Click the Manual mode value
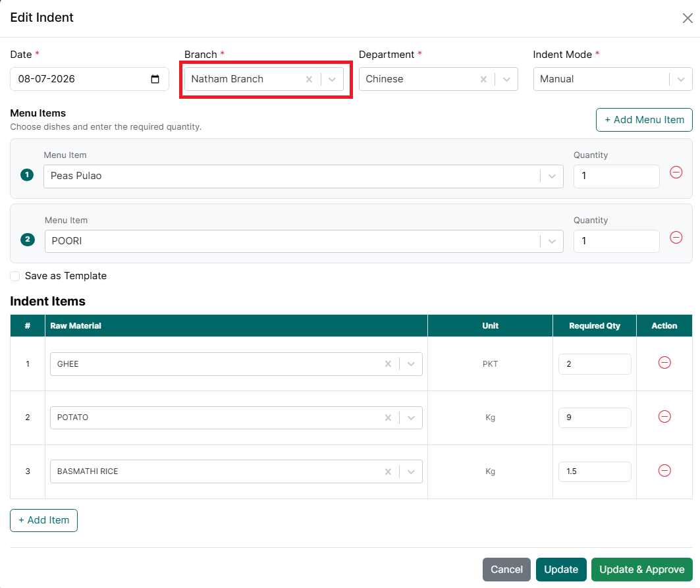700x588 pixels. click(x=556, y=79)
